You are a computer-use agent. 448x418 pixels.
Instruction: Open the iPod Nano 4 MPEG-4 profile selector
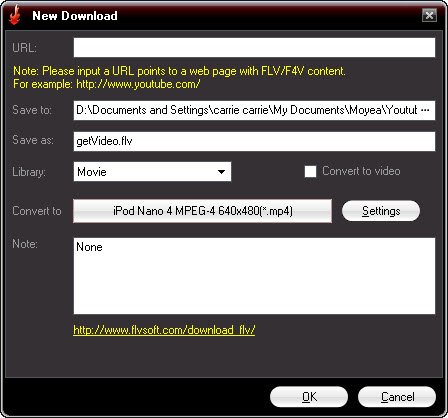point(202,211)
